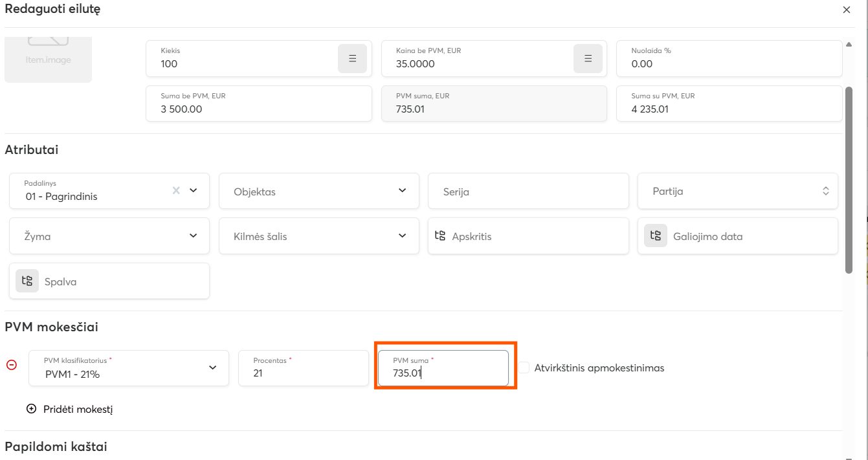Open the menu icon in Kiekis field
868x460 pixels.
352,59
